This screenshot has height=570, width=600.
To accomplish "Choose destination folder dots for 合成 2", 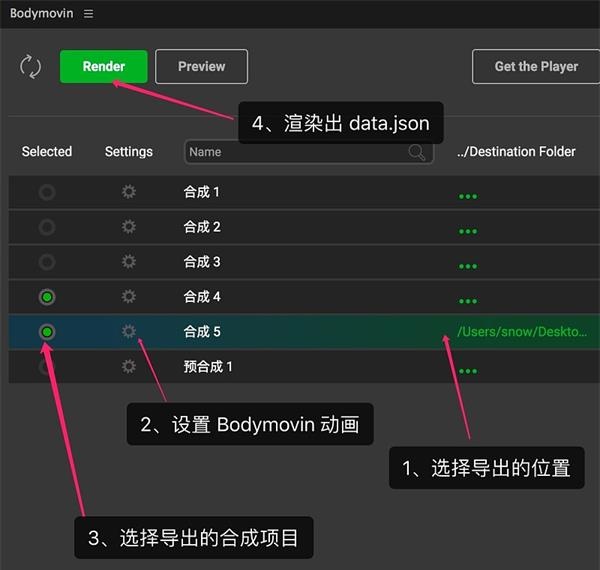I will (468, 231).
